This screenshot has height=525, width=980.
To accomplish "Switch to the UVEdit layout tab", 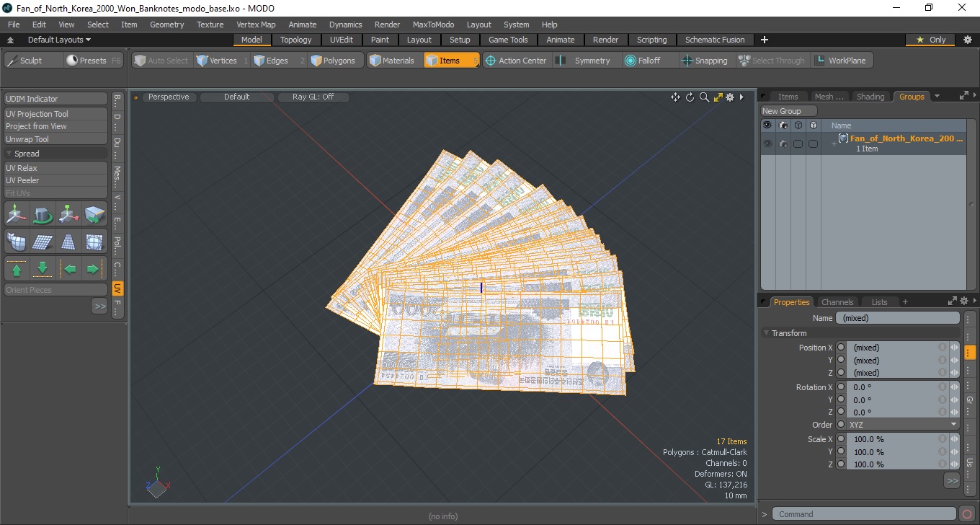I will tap(342, 40).
